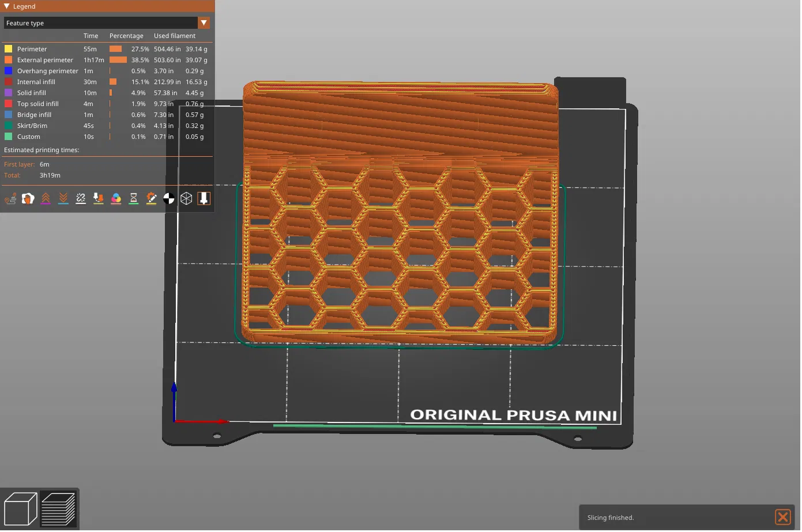Image resolution: width=802 pixels, height=532 pixels.
Task: Toggle Pause prints hourglass icon
Action: (x=134, y=199)
